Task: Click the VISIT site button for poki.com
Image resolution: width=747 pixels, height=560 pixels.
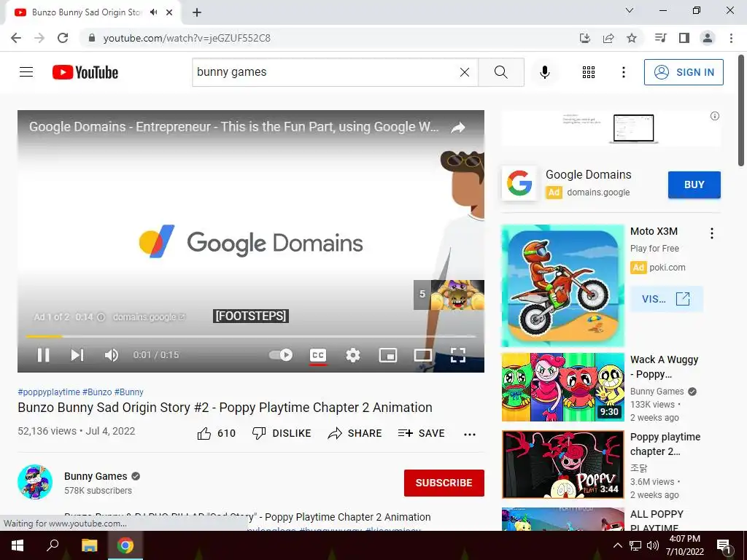Action: tap(666, 299)
